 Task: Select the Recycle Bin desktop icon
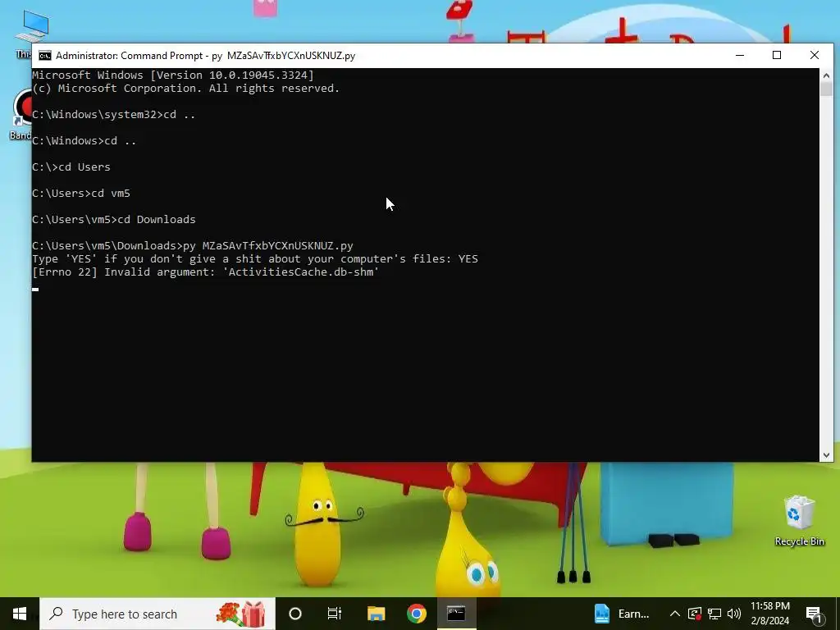(799, 521)
